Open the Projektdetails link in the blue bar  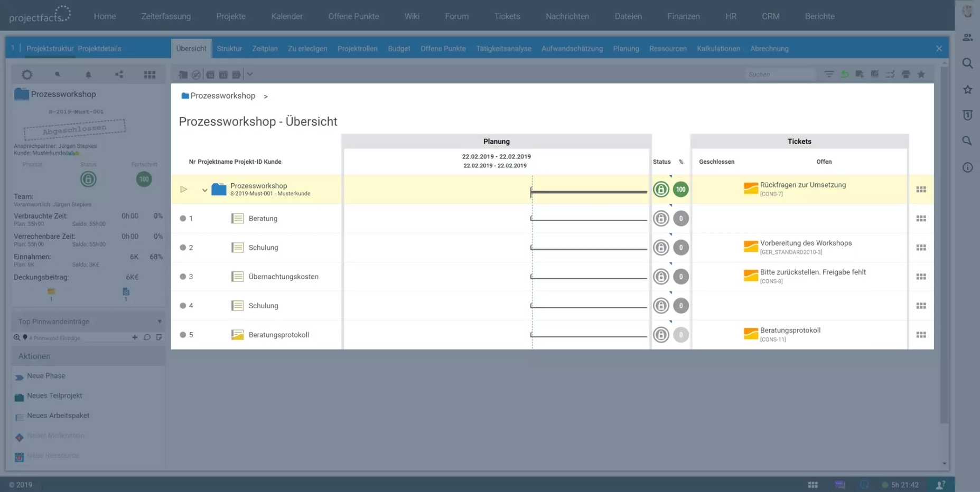99,49
